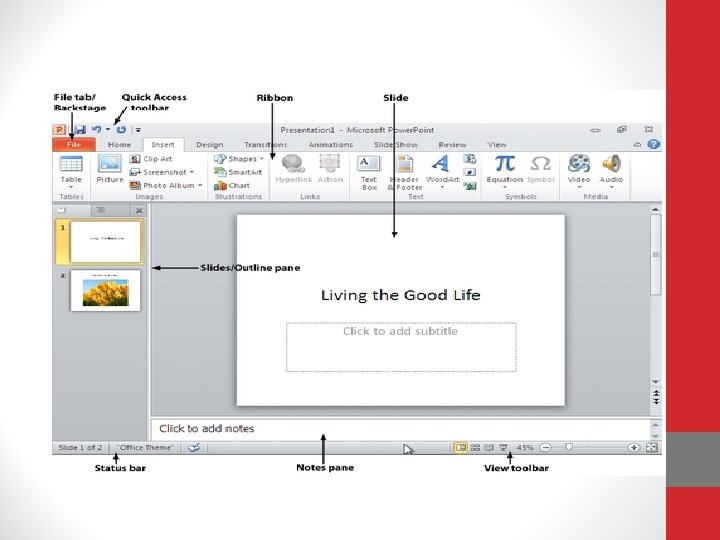Screen dimensions: 720x540
Task: Minimize the Ribbon with the caret
Action: click(637, 144)
